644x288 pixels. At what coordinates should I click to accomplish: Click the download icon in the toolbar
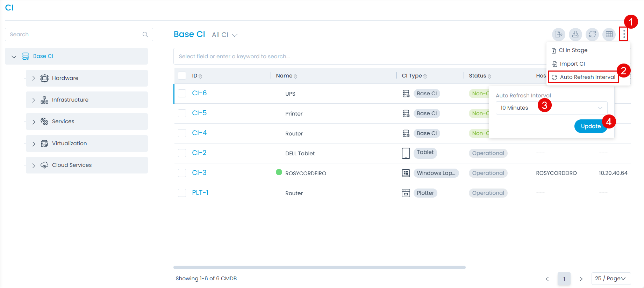tap(575, 34)
